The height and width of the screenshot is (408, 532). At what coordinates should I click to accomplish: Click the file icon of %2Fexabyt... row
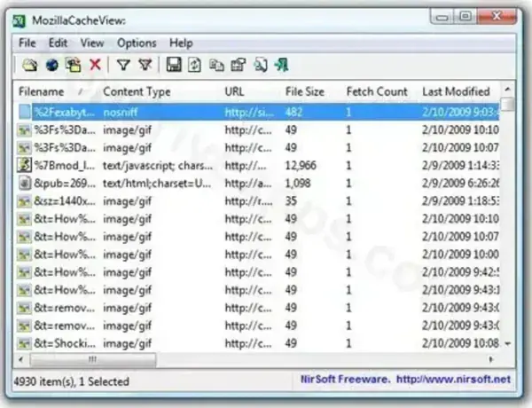click(x=25, y=112)
